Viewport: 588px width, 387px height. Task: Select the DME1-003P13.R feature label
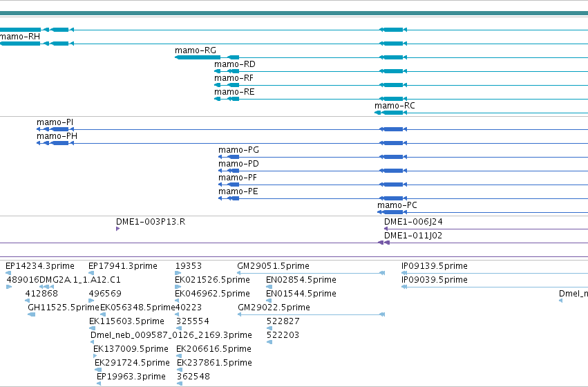(x=151, y=222)
